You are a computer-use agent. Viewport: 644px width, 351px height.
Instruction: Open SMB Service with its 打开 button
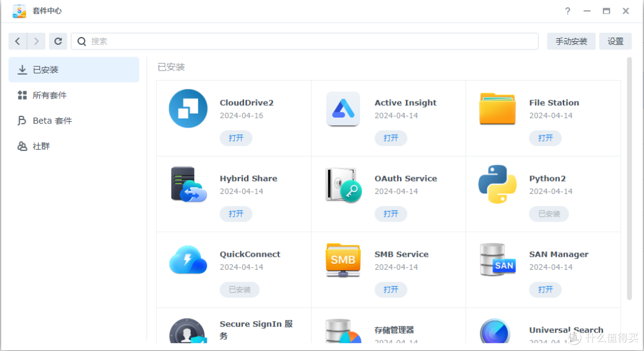coord(391,290)
